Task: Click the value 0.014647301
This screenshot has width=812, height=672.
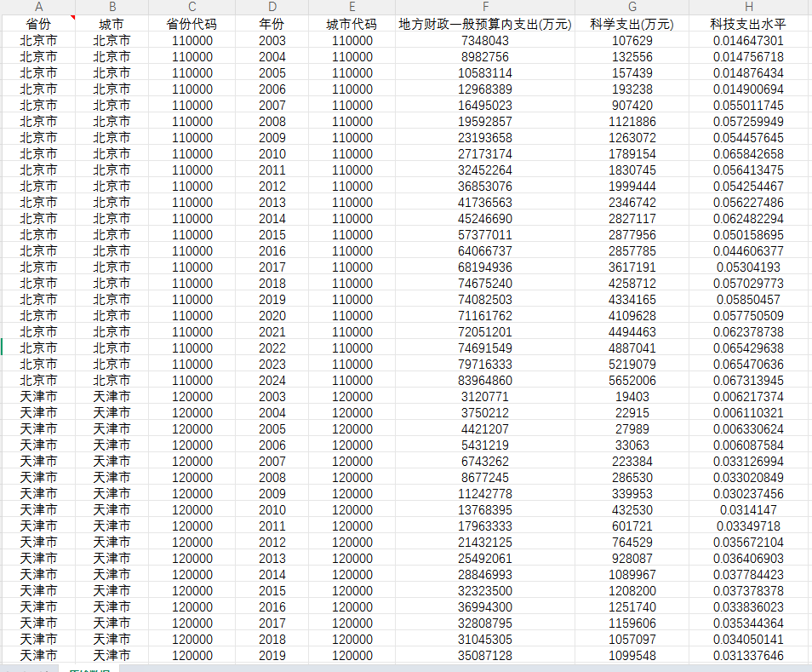Action: (x=749, y=40)
